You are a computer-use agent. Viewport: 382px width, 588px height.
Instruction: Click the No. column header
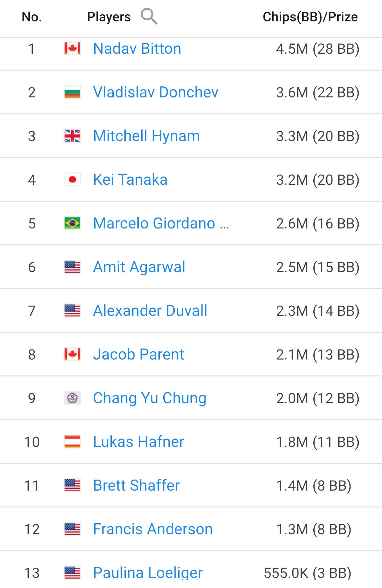[32, 17]
